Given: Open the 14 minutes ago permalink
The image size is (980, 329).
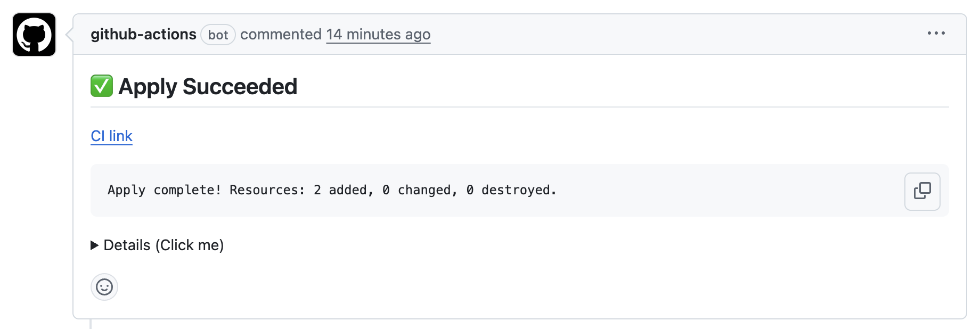Looking at the screenshot, I should 378,35.
